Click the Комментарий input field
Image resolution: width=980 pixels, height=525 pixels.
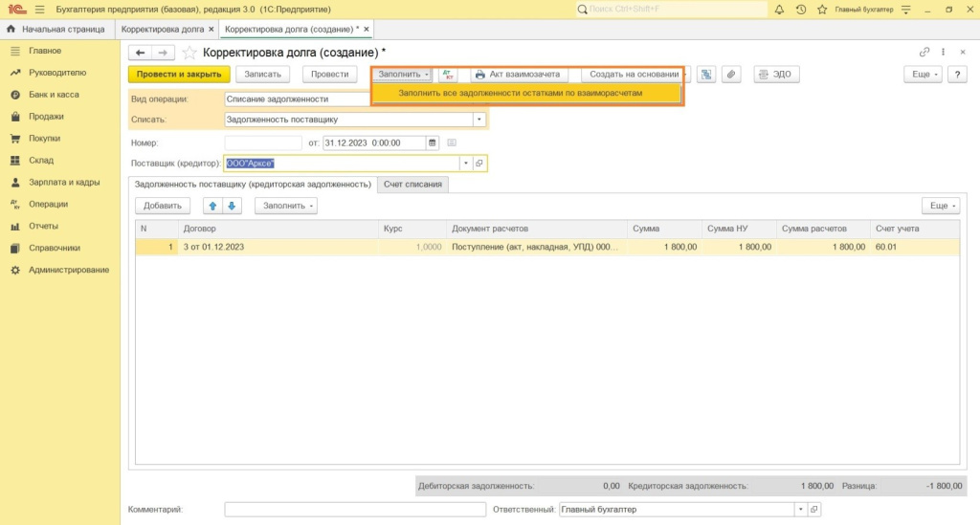tap(355, 510)
